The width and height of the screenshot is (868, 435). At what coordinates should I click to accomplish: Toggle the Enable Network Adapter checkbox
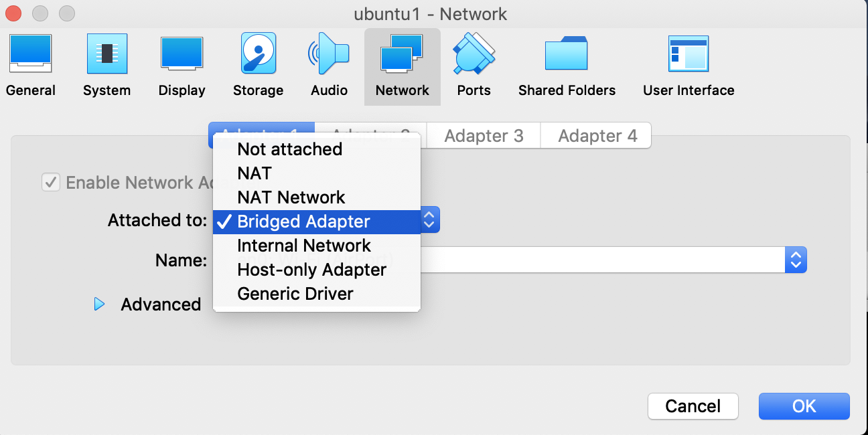pos(51,182)
